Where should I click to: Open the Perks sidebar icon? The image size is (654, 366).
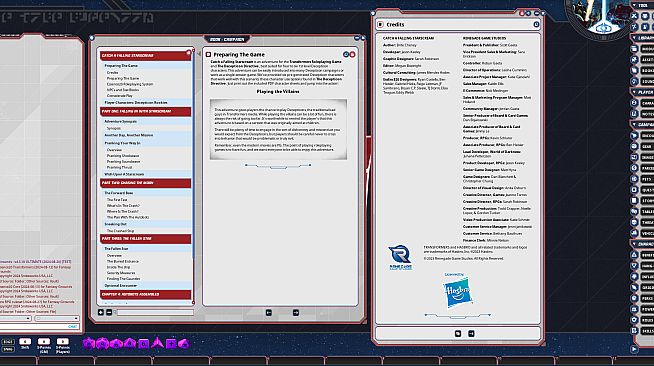[x=634, y=298]
